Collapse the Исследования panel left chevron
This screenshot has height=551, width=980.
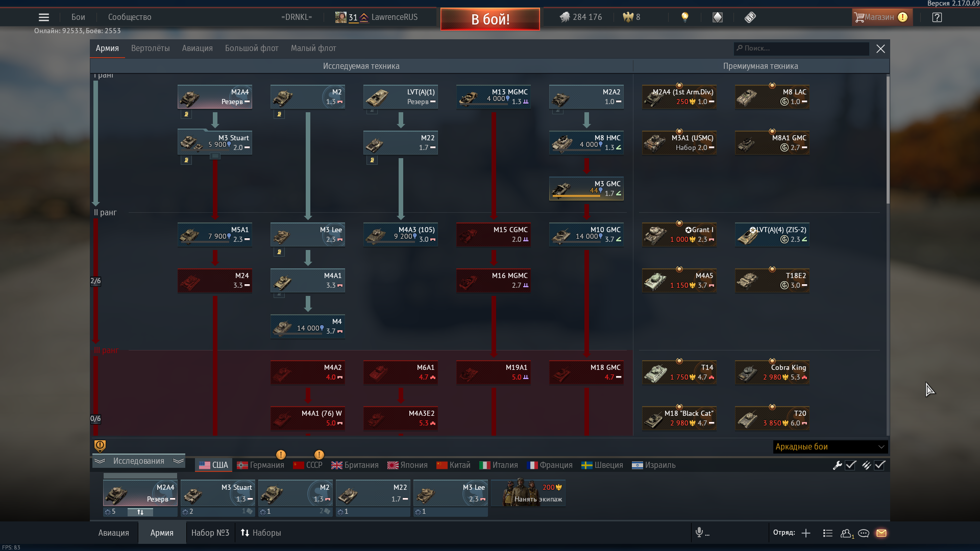100,461
